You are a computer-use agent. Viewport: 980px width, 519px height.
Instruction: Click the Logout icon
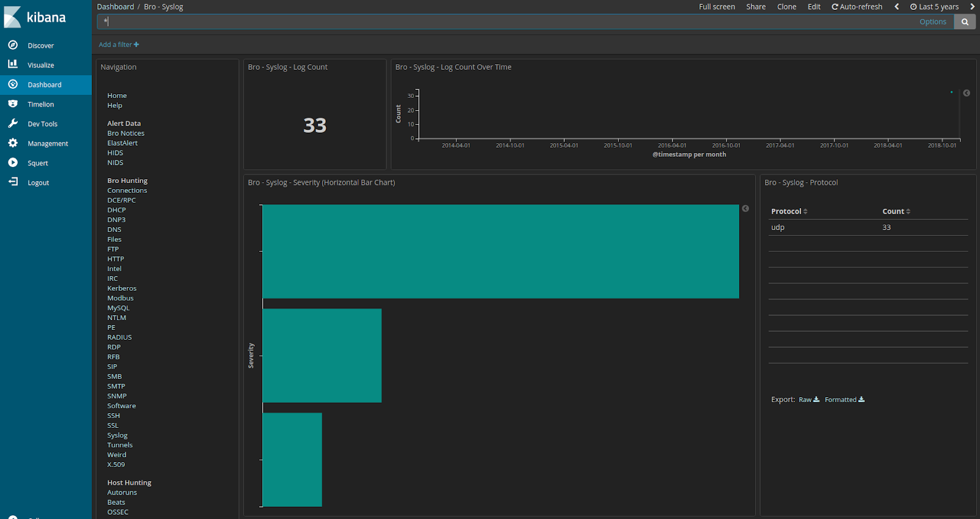13,182
